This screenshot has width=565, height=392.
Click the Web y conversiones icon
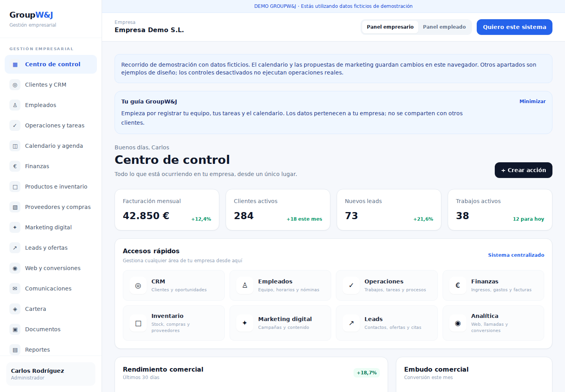pos(15,268)
